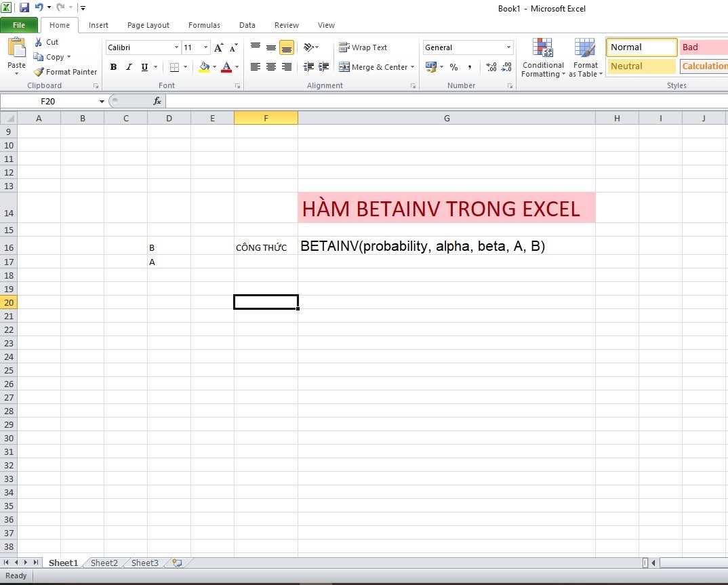The image size is (728, 585).
Task: Select the Neutral cell style swatch
Action: click(x=640, y=66)
